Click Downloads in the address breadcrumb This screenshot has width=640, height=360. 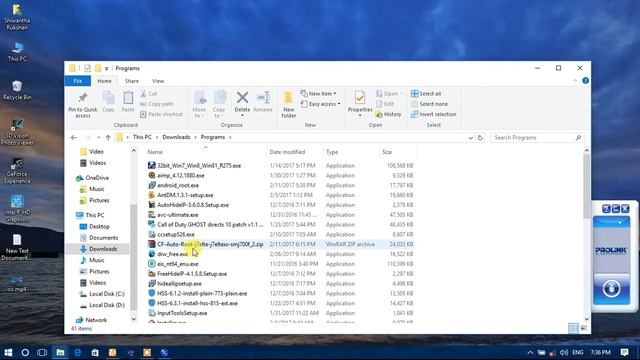point(176,137)
